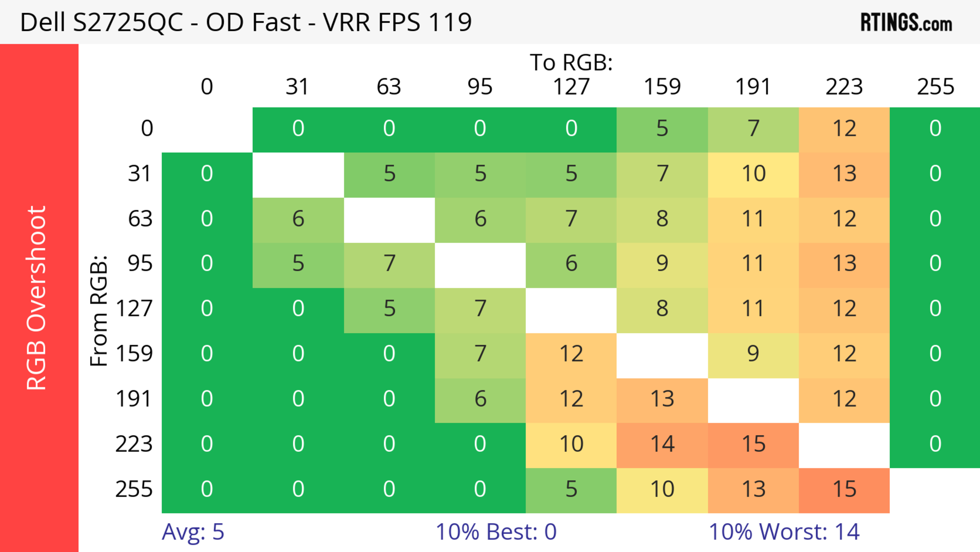Screen dimensions: 980x552
Task: Select the 10% Best: 0 summary text
Action: click(496, 532)
